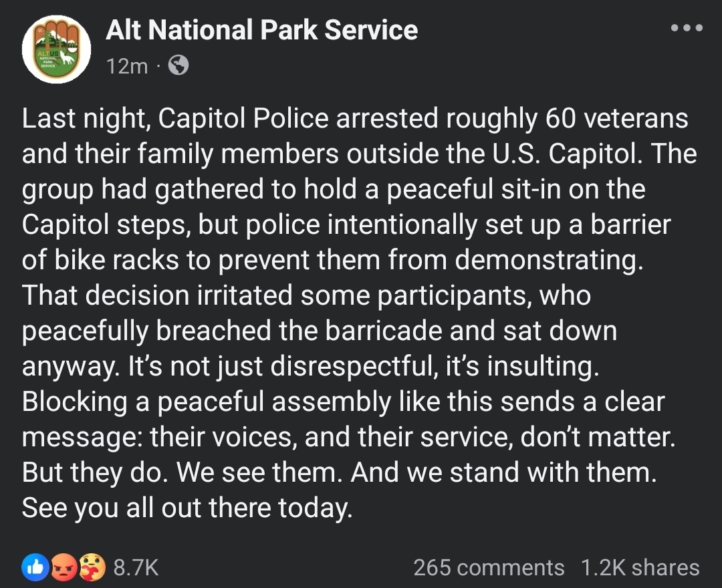Click the phrase "60 veterans" in the post

(617, 118)
